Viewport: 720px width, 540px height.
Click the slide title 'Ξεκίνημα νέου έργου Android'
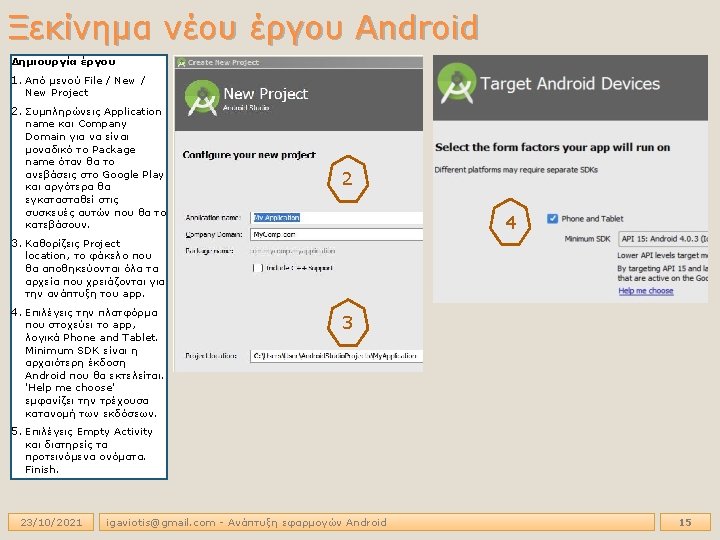(243, 28)
